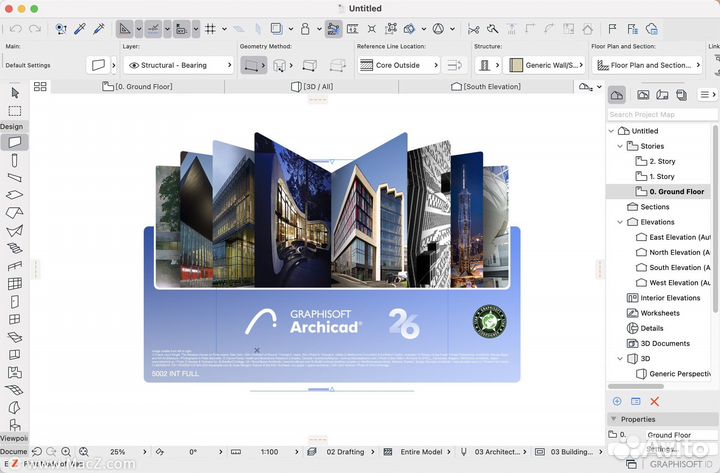Click the red Delete X in Navigator

[655, 401]
